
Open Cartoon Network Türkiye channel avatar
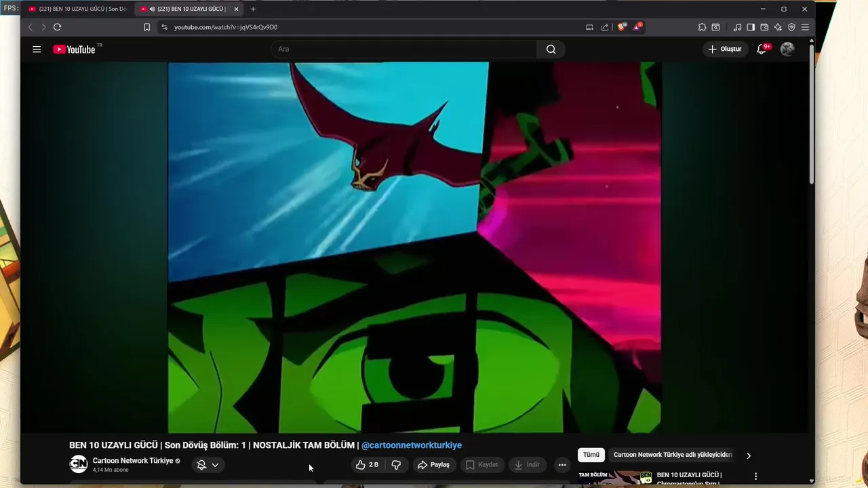[x=79, y=464]
